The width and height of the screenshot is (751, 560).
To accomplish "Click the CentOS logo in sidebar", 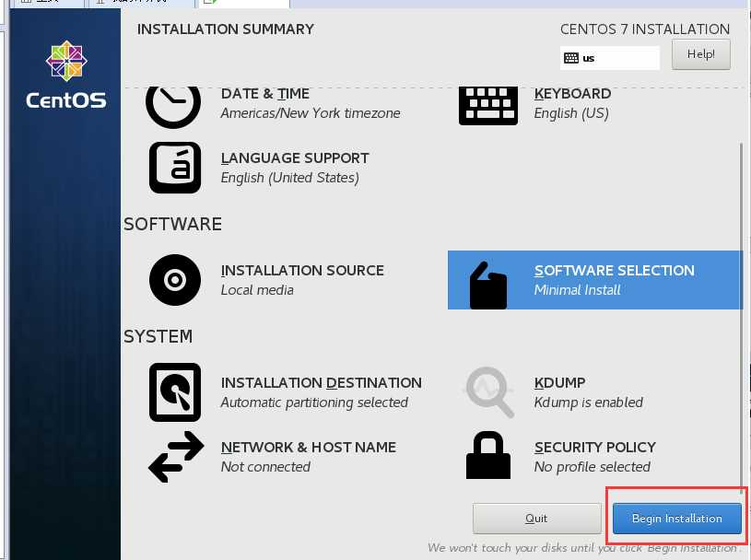I will point(66,75).
